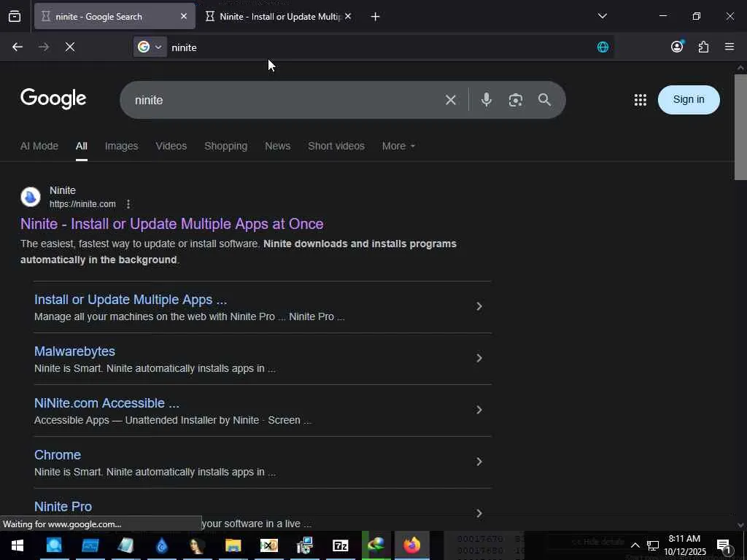747x560 pixels.
Task: Open the 'NiNite.com Accessible ...' sitelink
Action: (107, 403)
